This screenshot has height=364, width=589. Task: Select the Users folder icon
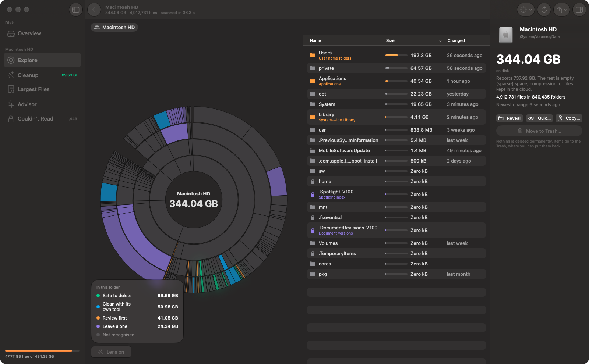tap(313, 55)
